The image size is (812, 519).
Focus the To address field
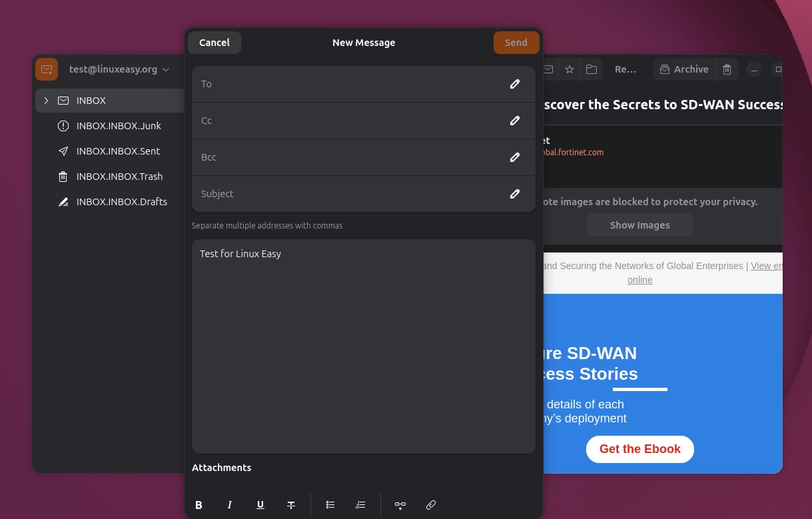[364, 84]
